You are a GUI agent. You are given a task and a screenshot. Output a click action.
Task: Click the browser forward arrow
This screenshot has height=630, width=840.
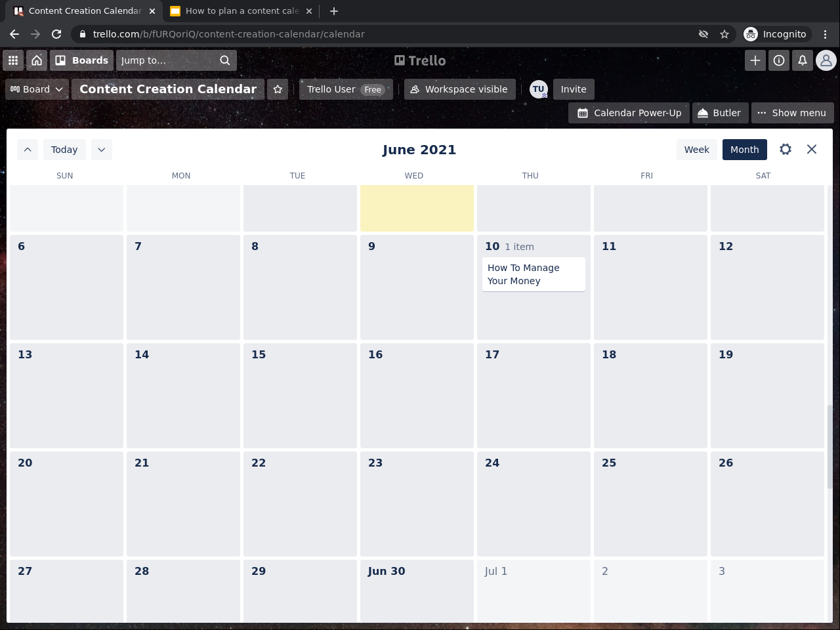coord(35,34)
